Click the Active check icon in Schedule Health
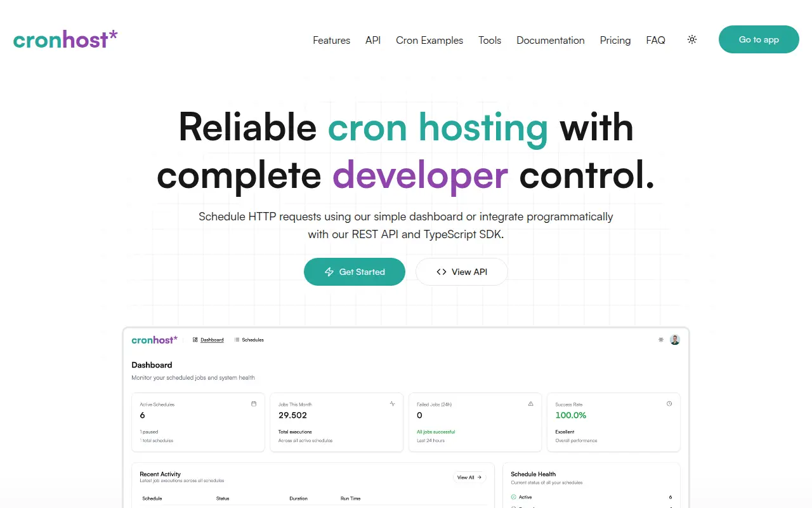The image size is (812, 508). point(514,497)
